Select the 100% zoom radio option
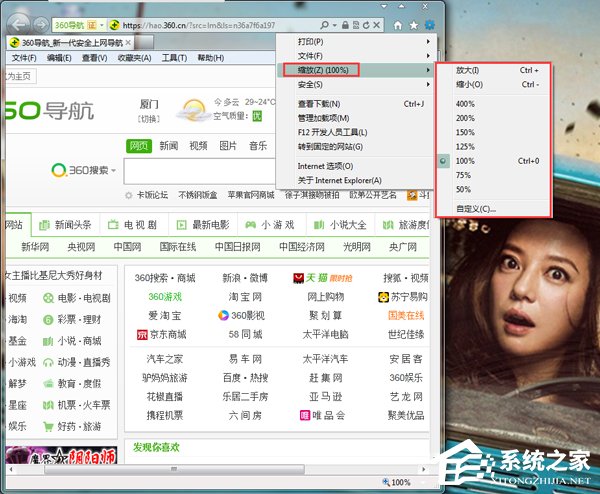This screenshot has width=600, height=494. 443,161
